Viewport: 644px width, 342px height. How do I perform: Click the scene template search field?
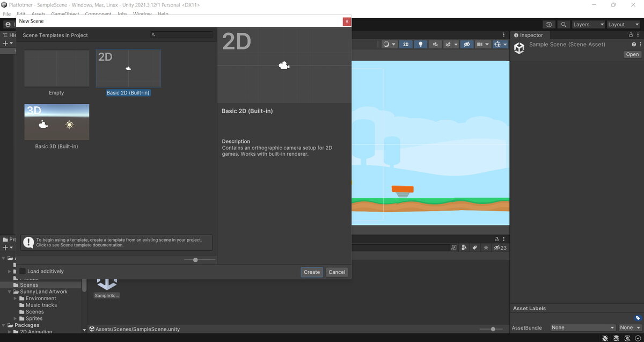click(181, 35)
